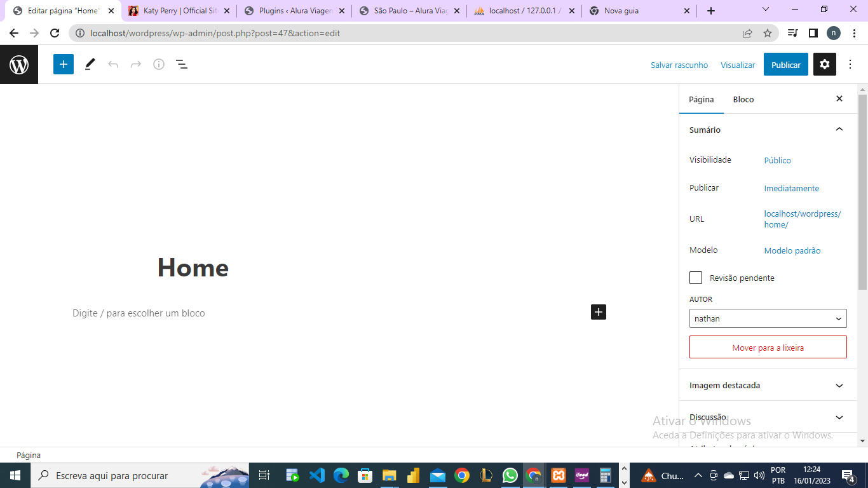Click Página breadcrumb in footer
The image size is (868, 488).
[x=29, y=455]
